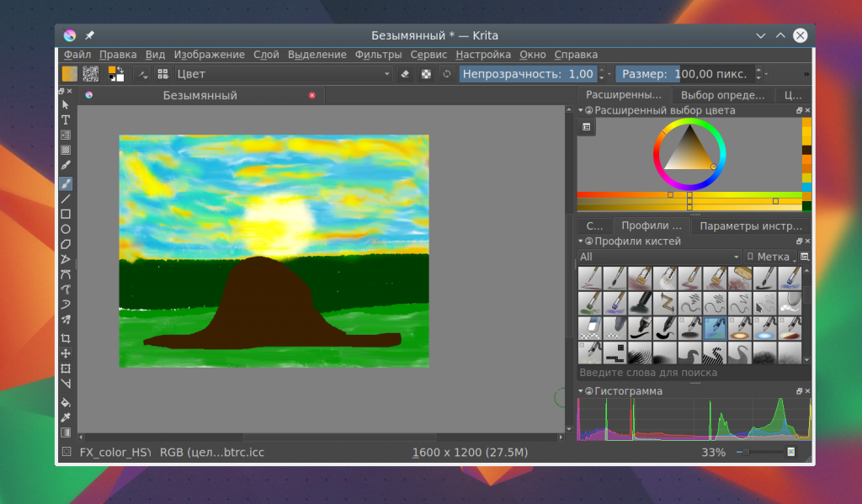Image resolution: width=862 pixels, height=504 pixels.
Task: Close the Безымянный document tab
Action: pos(312,95)
